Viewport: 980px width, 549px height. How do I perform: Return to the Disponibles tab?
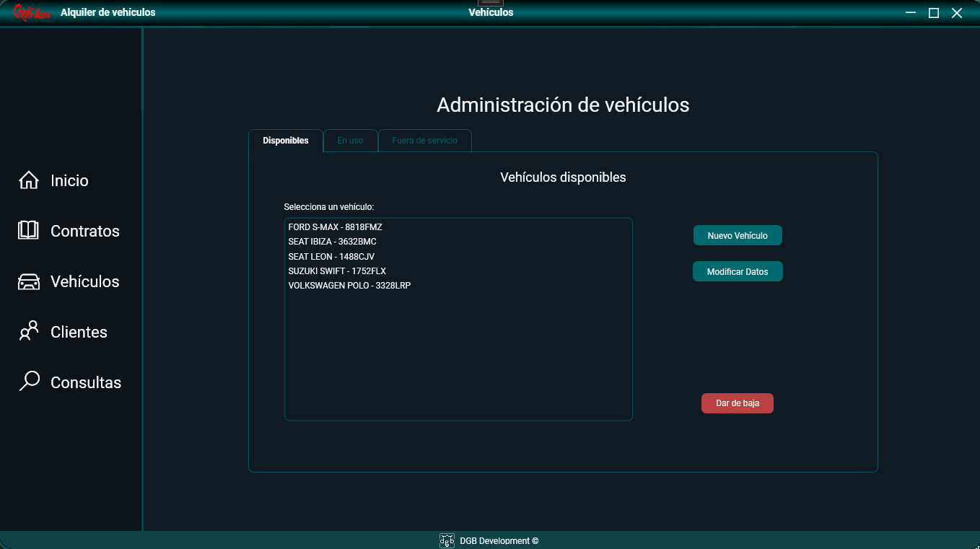(286, 141)
